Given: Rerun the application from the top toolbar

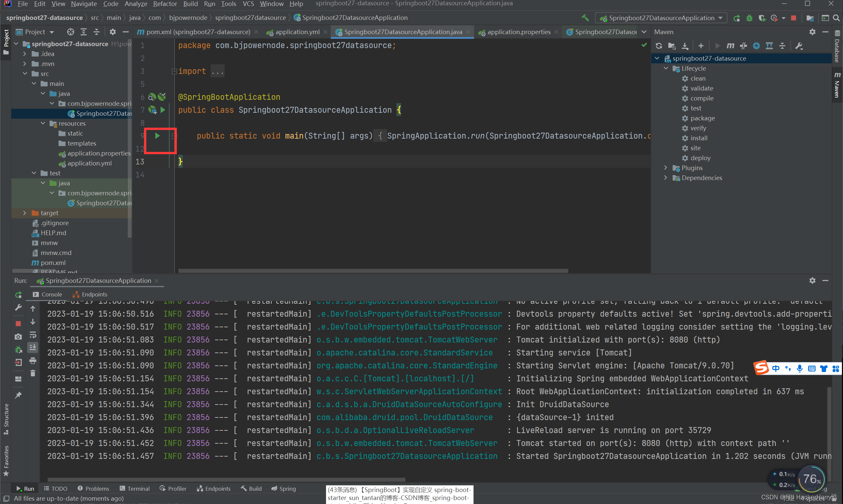Looking at the screenshot, I should click(736, 18).
